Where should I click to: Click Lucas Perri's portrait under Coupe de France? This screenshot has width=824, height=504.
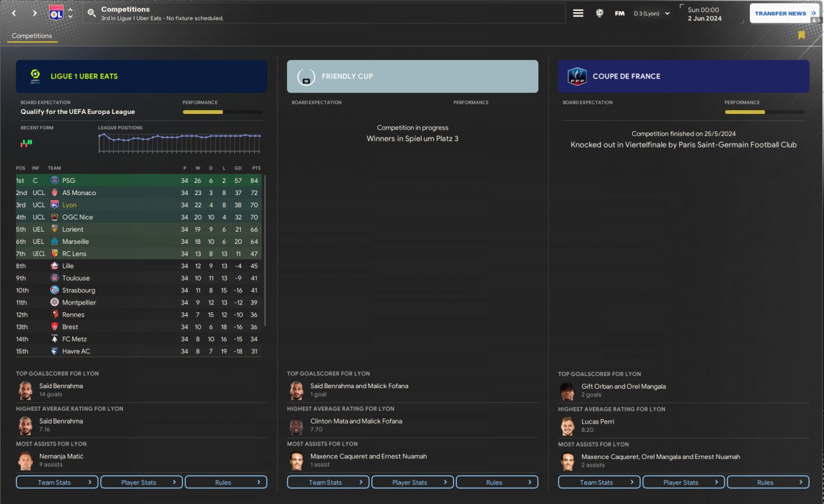coord(567,426)
